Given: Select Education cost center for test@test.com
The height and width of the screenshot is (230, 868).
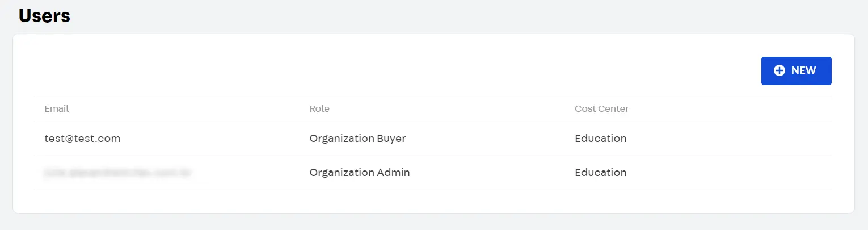Looking at the screenshot, I should [600, 139].
